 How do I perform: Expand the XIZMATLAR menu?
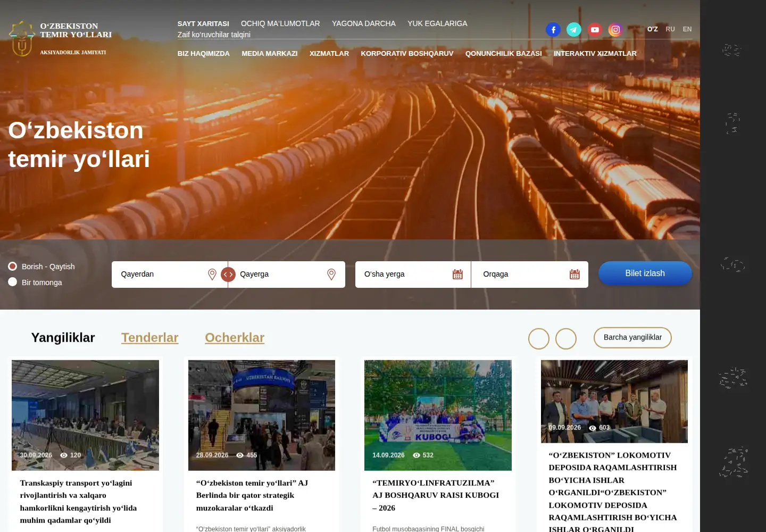[329, 54]
